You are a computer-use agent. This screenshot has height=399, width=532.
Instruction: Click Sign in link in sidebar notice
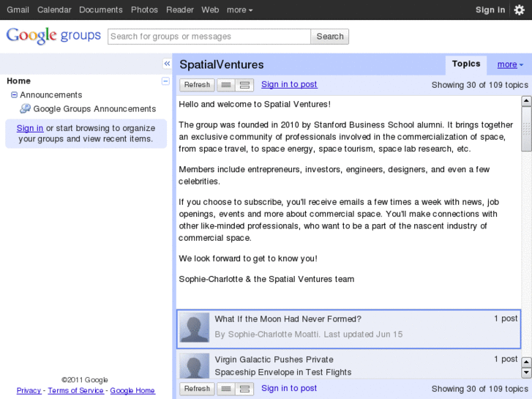30,128
